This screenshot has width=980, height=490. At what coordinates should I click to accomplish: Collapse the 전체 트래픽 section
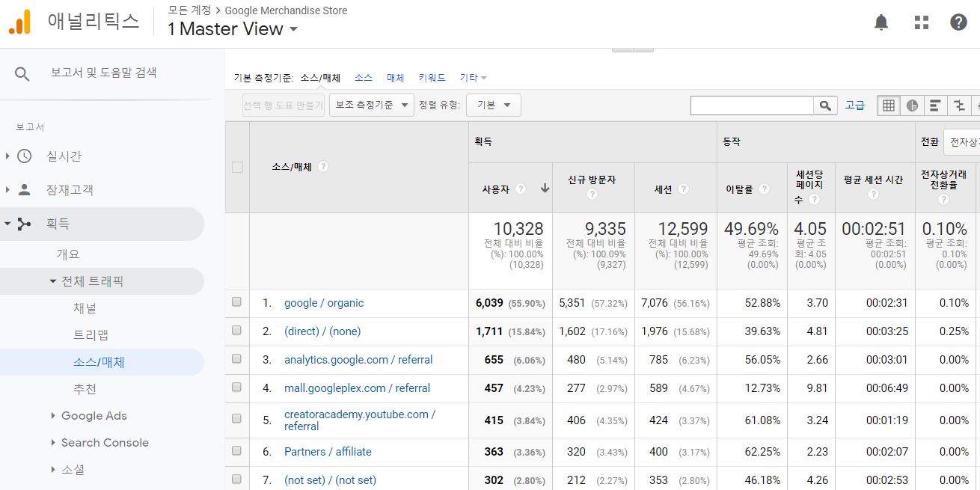(x=53, y=281)
